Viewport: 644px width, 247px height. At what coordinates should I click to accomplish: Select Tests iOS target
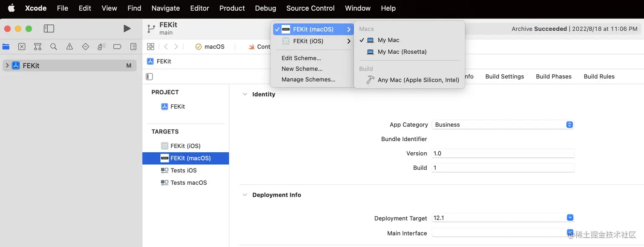tap(186, 170)
